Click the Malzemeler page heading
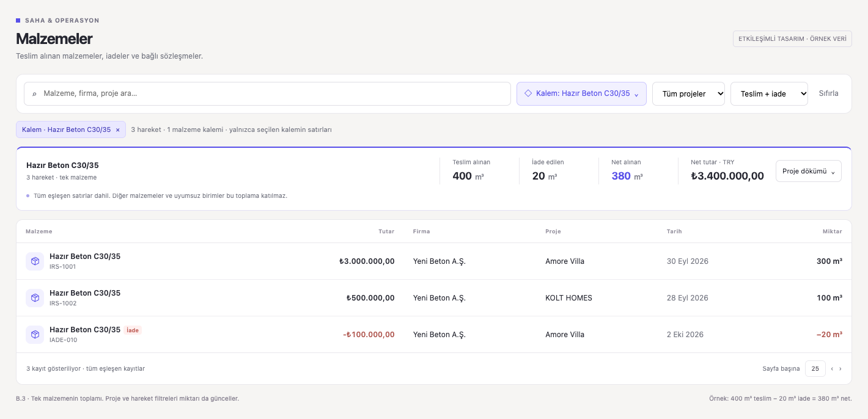This screenshot has width=868, height=419. 54,38
